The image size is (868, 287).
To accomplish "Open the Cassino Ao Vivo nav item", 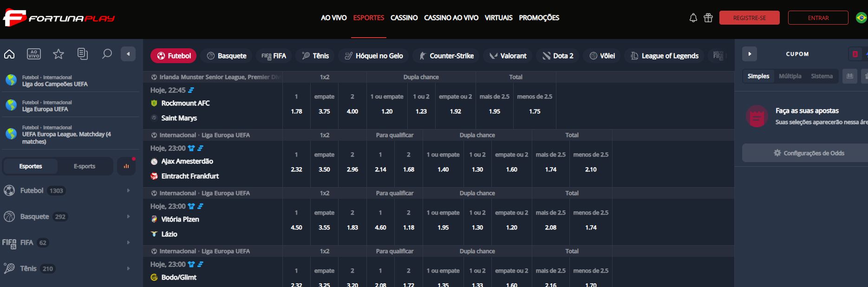I will pos(451,18).
